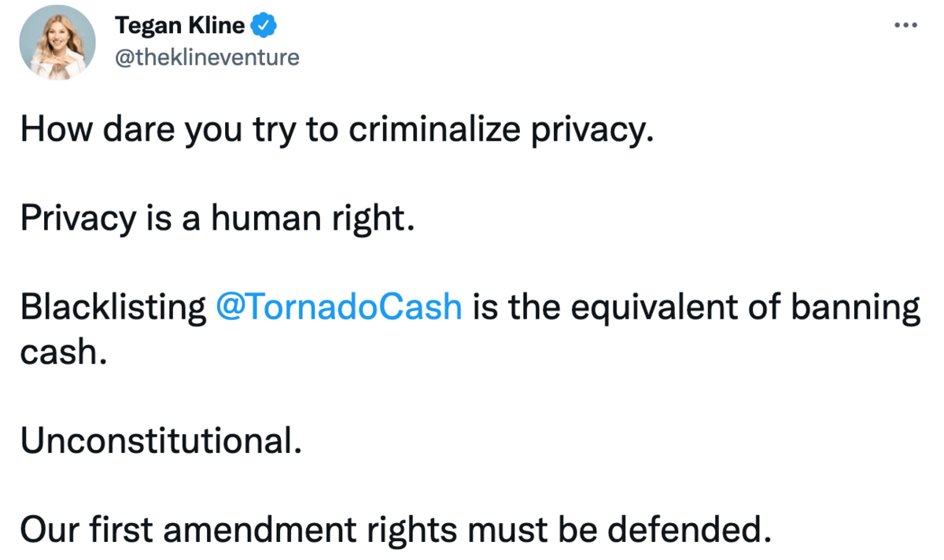944x560 pixels.
Task: Click the standalone word 'cash.' on its own line
Action: tap(63, 352)
